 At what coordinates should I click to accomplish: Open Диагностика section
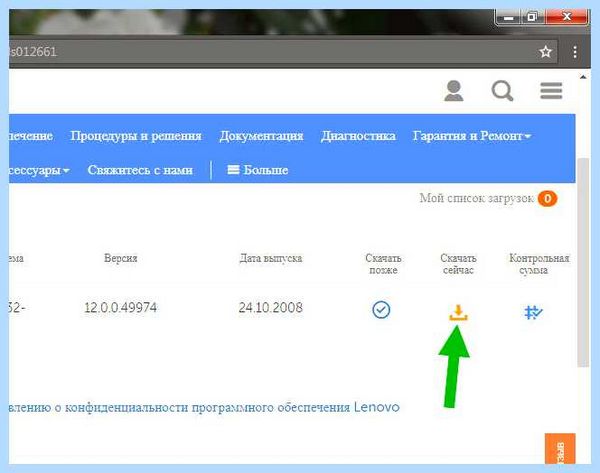(x=358, y=136)
